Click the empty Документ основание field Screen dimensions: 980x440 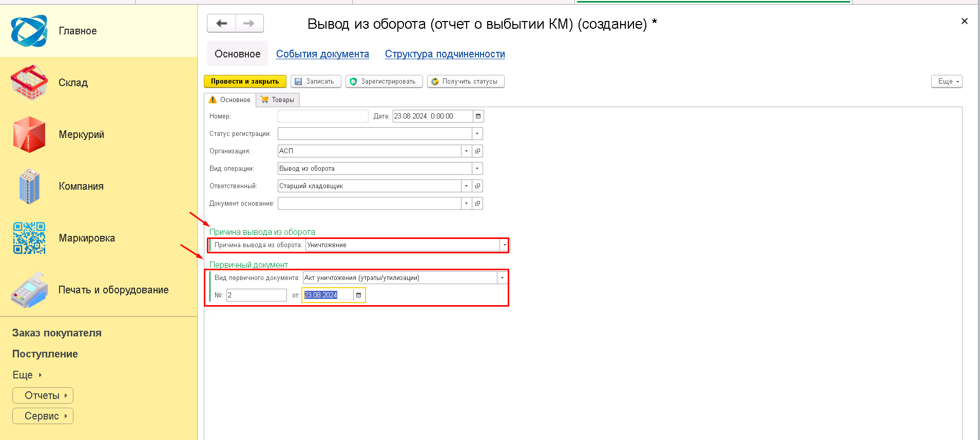click(369, 204)
